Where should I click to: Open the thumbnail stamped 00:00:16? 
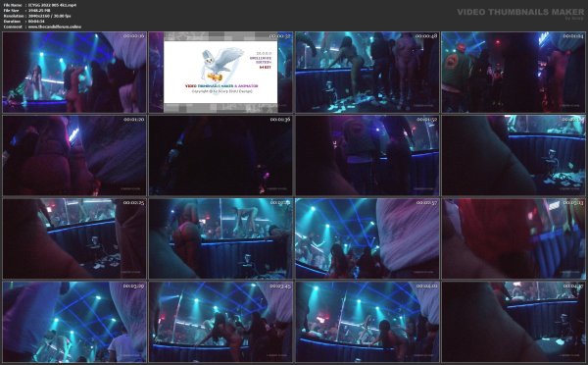(74, 72)
